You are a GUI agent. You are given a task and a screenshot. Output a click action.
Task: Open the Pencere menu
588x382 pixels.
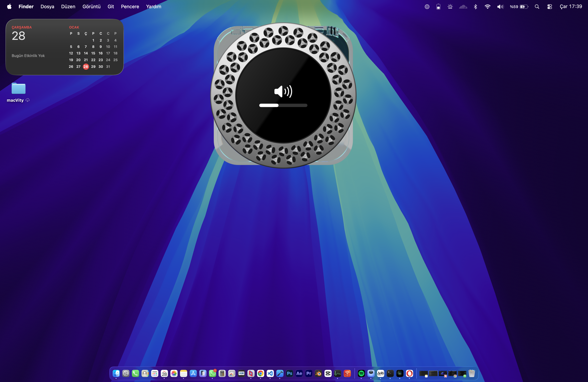click(130, 6)
